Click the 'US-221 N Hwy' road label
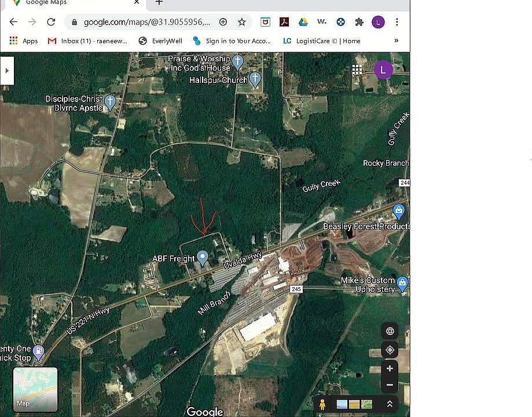This screenshot has height=417, width=532. click(x=88, y=320)
